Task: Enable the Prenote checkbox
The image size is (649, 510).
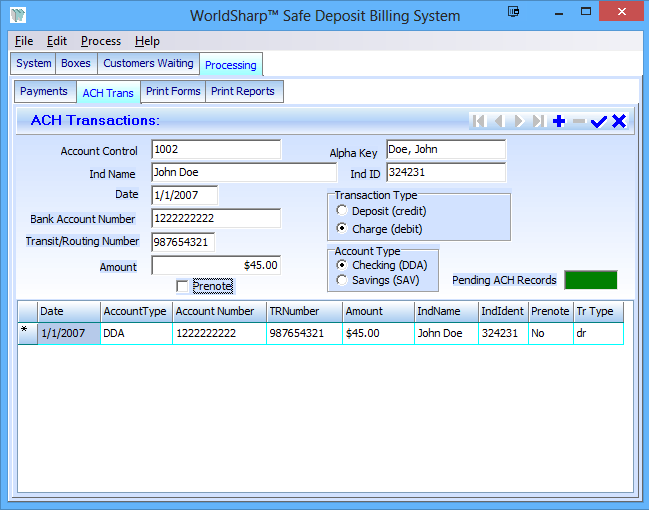Action: point(182,287)
